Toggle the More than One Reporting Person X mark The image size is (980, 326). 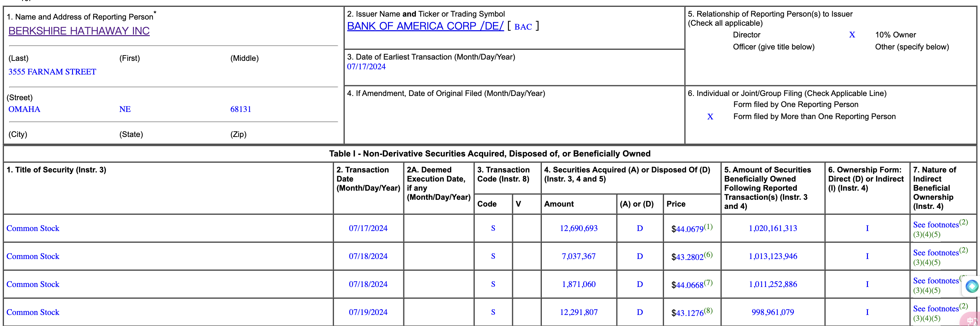[710, 117]
